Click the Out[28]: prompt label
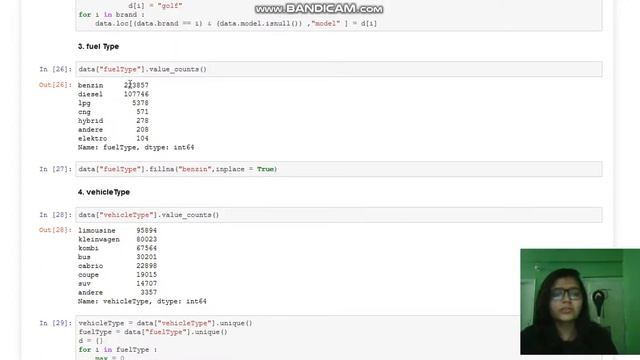The image size is (640, 360). tap(55, 230)
